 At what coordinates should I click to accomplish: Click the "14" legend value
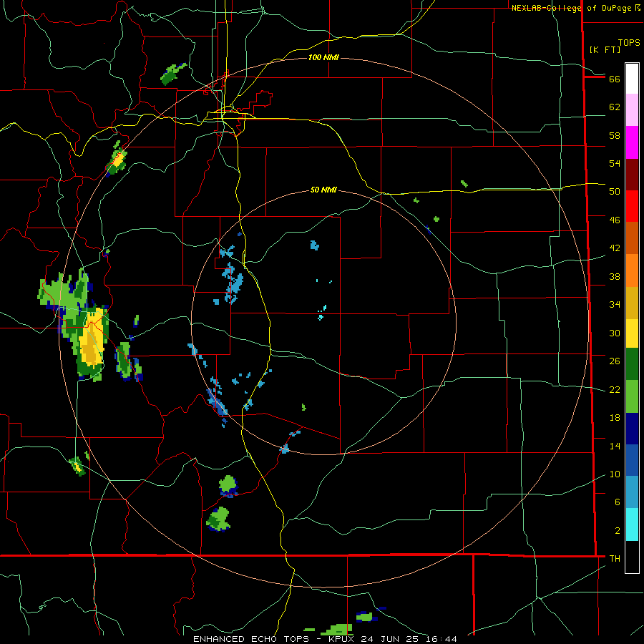(x=615, y=446)
